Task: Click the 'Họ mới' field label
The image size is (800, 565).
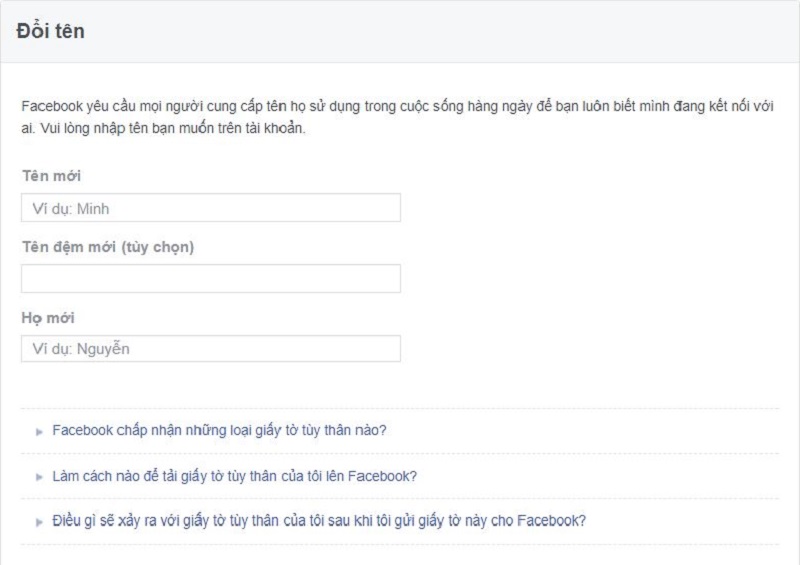Action: click(x=48, y=318)
